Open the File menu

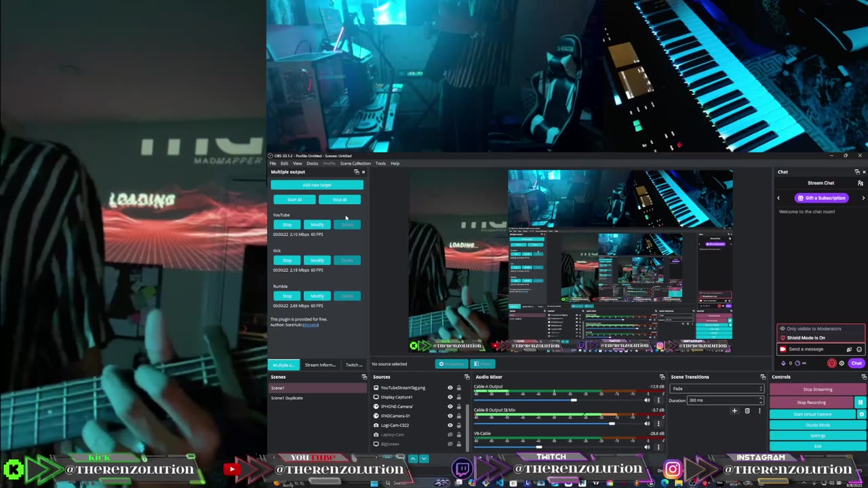(273, 163)
